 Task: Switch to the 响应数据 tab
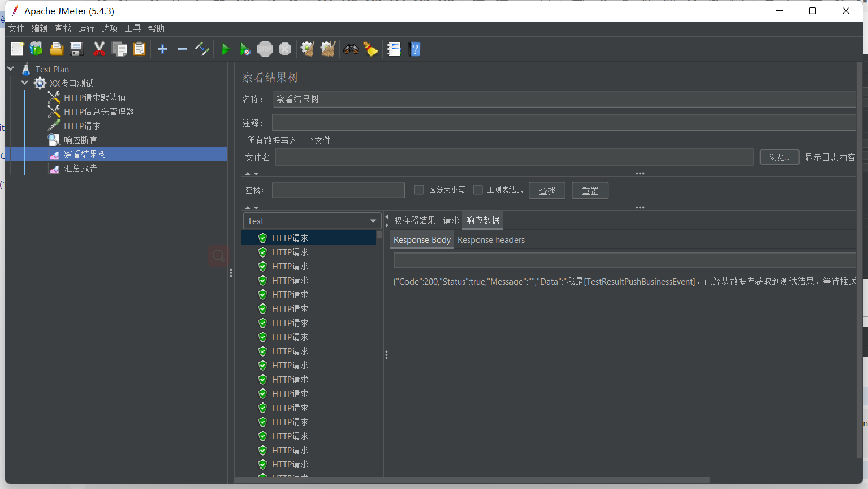pos(483,220)
